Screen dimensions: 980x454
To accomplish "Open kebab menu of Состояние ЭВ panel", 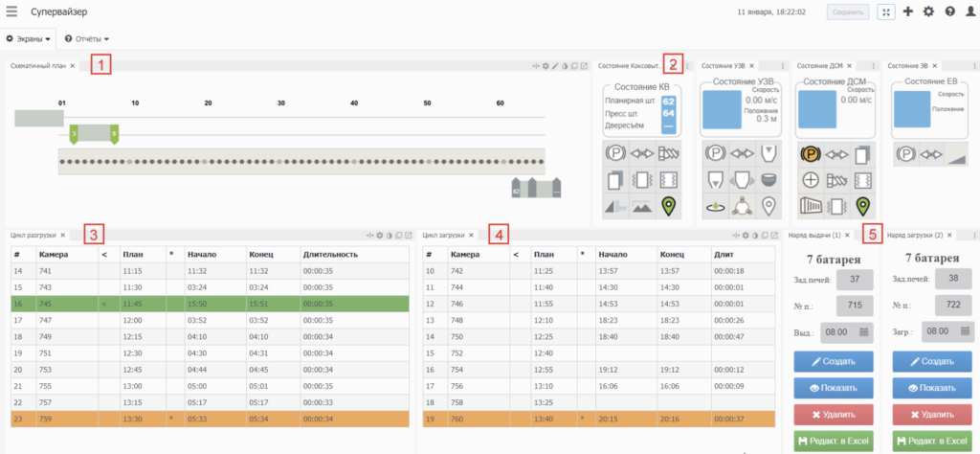I will (x=974, y=66).
